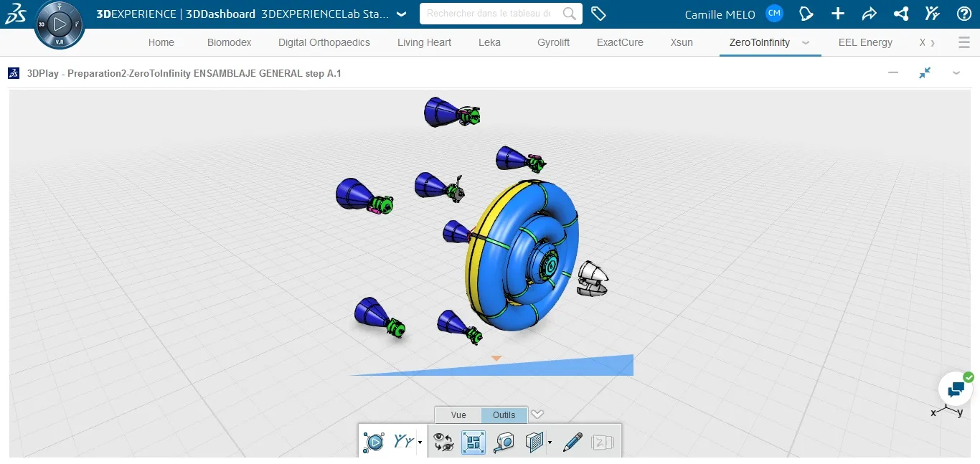
Task: Open the EEL Energy page link
Action: [865, 42]
